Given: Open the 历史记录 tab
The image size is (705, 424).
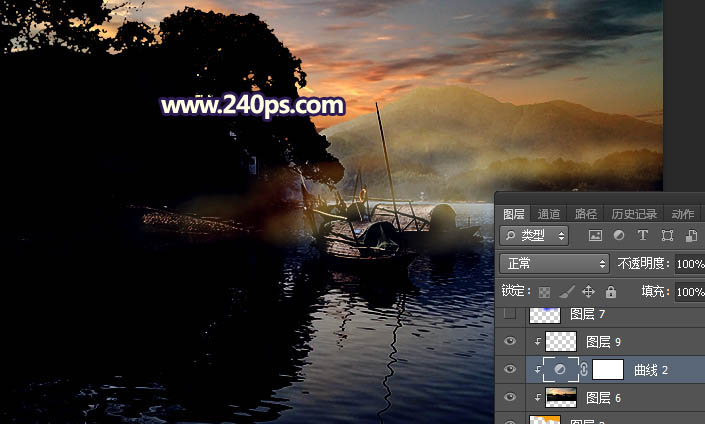Looking at the screenshot, I should point(634,214).
